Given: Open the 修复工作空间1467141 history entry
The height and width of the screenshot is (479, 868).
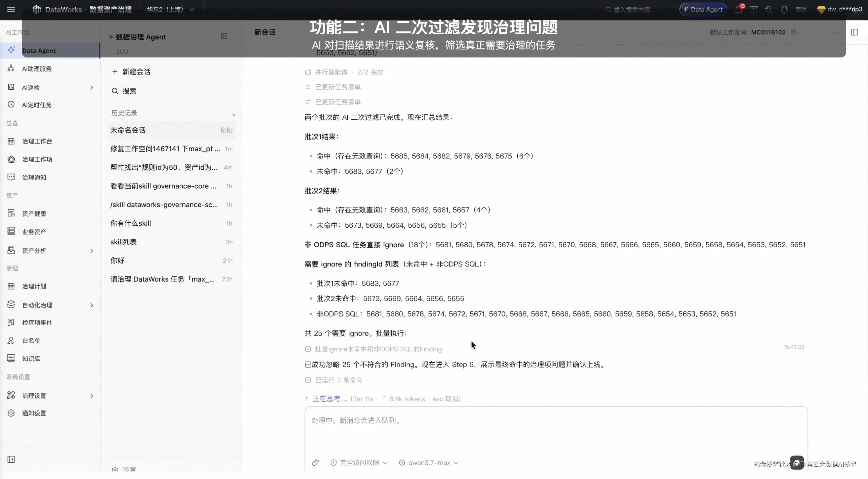Looking at the screenshot, I should (172, 149).
